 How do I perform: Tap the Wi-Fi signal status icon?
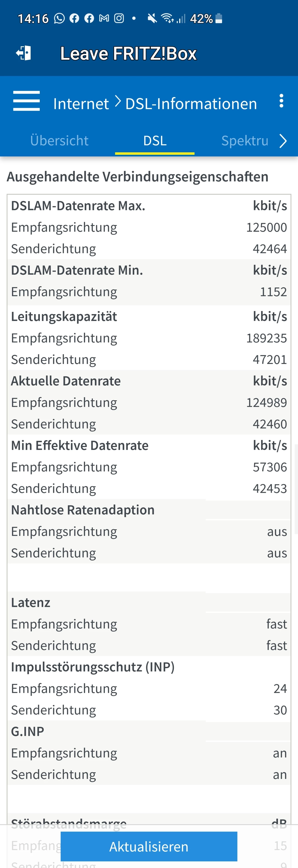tap(167, 18)
